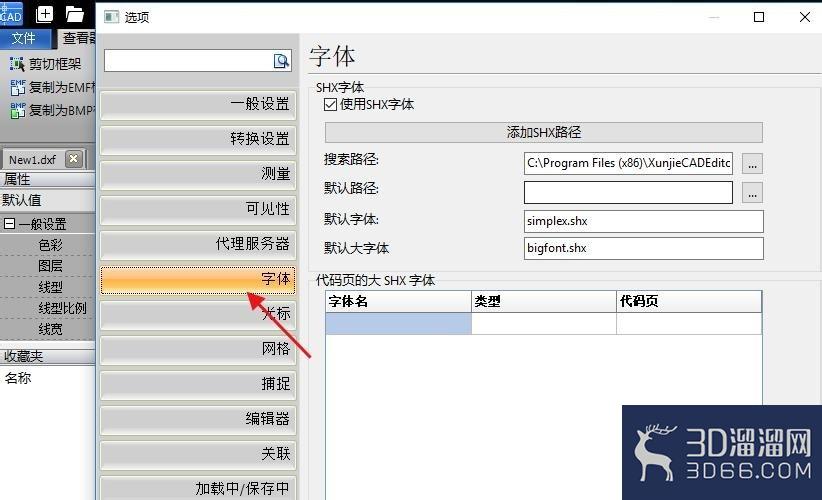Click the search magnifier icon in options

282,61
